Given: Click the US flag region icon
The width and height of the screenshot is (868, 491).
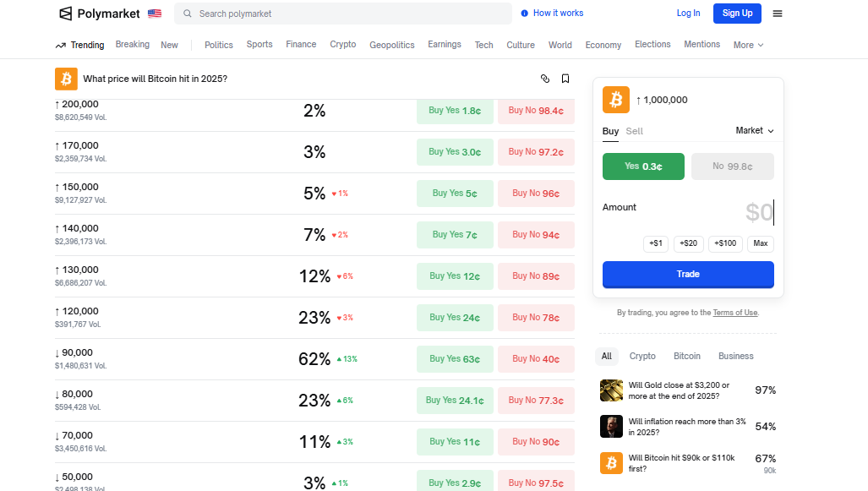Looking at the screenshot, I should click(155, 14).
